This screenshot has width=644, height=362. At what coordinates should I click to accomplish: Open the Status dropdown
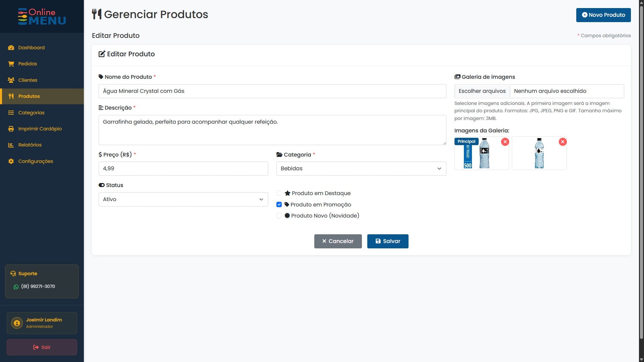click(183, 199)
